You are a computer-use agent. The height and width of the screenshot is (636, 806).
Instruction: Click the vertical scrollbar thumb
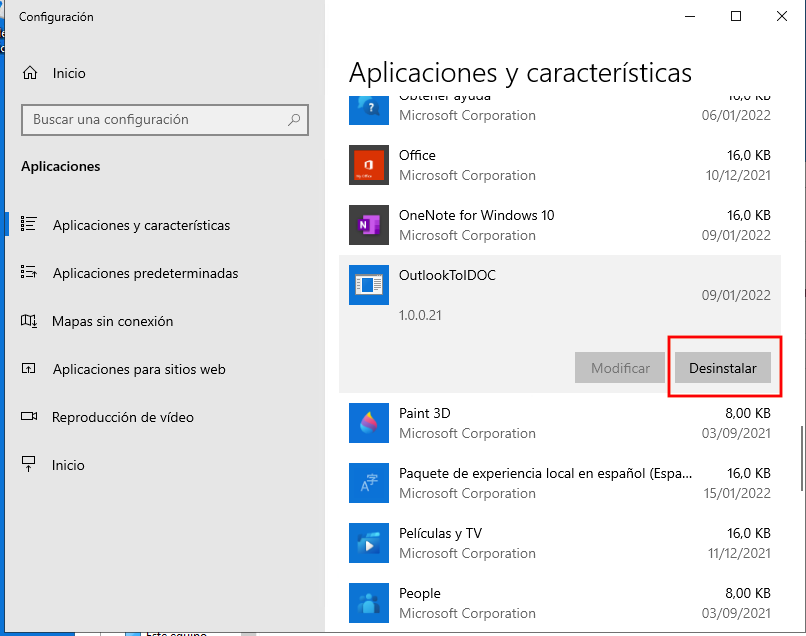[800, 460]
